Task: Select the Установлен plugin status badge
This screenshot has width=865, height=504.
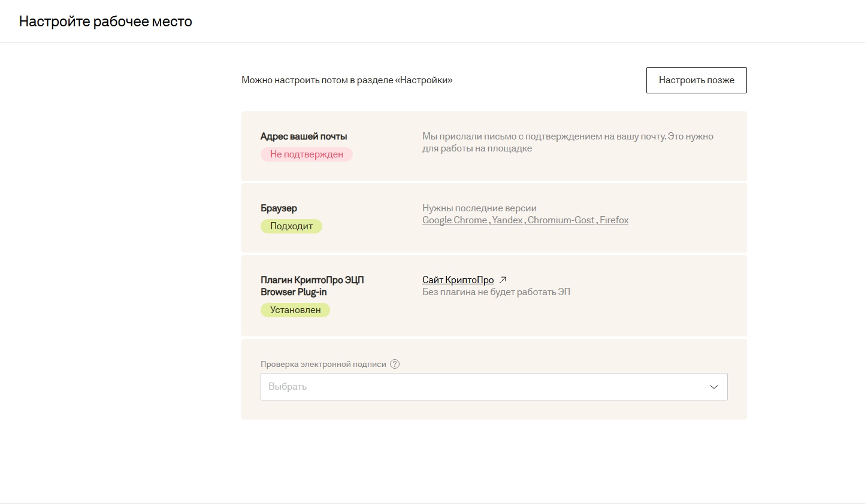Action: [x=295, y=310]
